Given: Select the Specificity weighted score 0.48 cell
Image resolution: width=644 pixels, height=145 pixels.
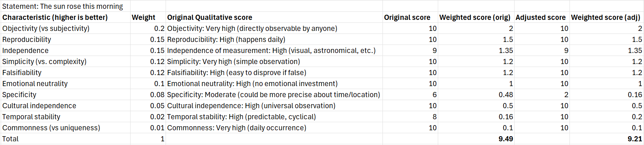Looking at the screenshot, I should coord(476,95).
